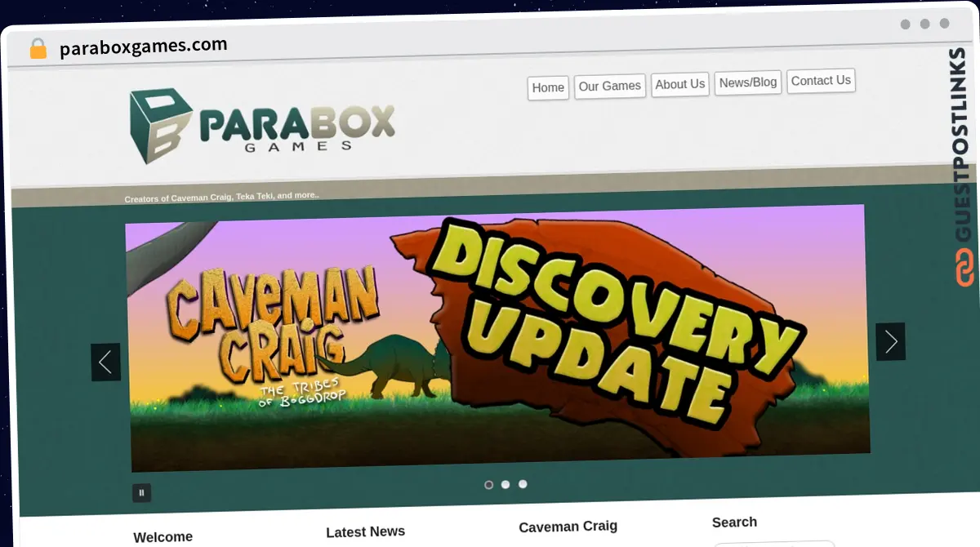Click the Welcome heading
The width and height of the screenshot is (980, 547).
(x=163, y=536)
